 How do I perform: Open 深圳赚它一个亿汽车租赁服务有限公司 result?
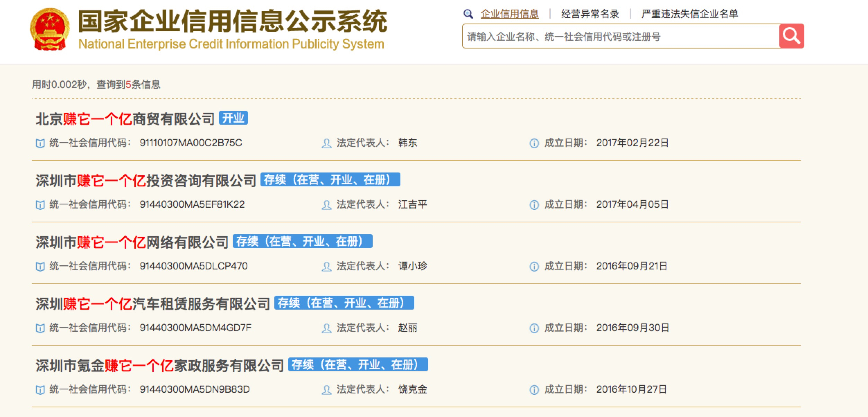153,304
